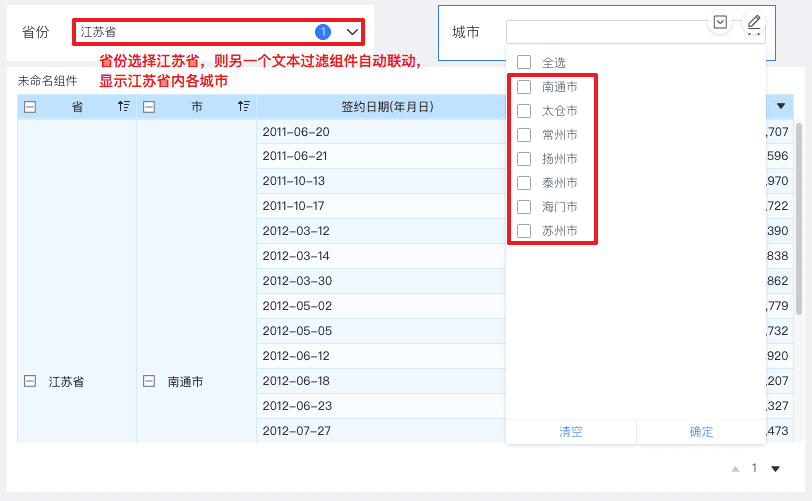
Task: Click the 城市 filter input field
Action: [635, 32]
